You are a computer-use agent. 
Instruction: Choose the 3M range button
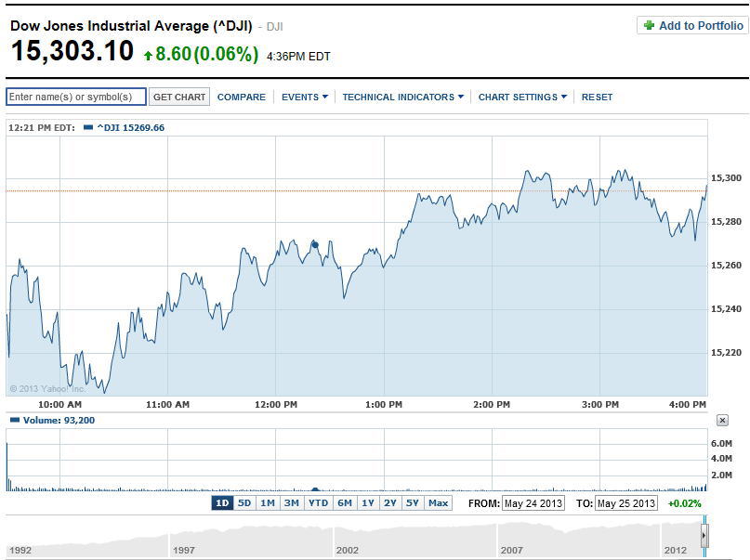pyautogui.click(x=292, y=503)
